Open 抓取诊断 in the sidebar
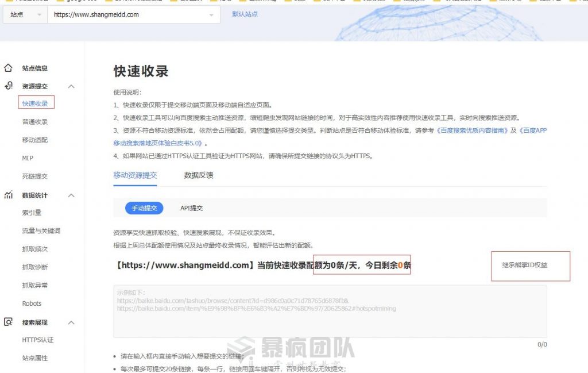This screenshot has width=588, height=373. coord(35,267)
